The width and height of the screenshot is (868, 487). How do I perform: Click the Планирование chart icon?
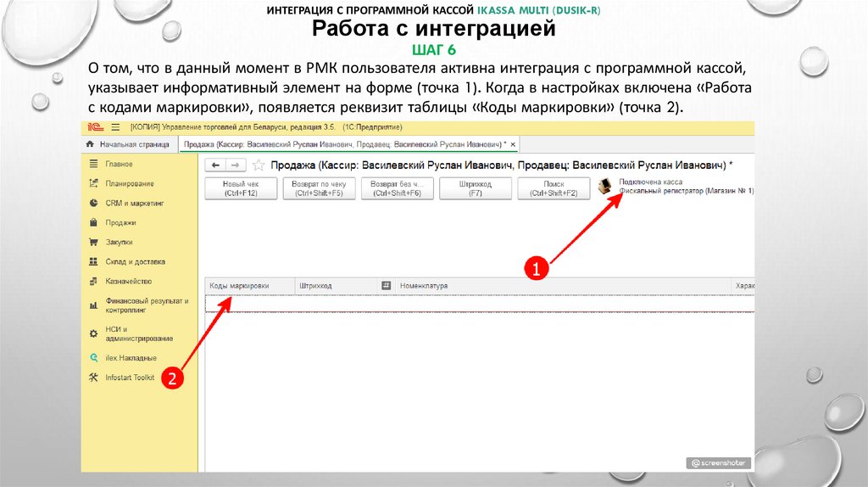point(93,183)
